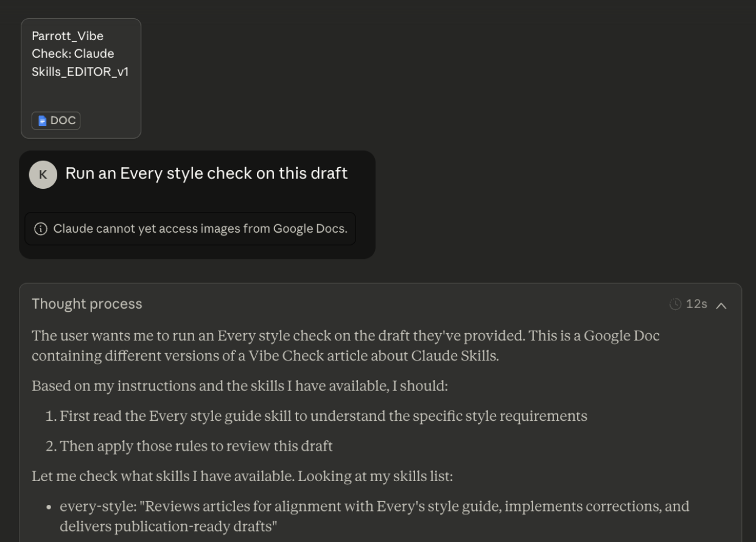Image resolution: width=756 pixels, height=542 pixels.
Task: Click the clock icon beside 12s
Action: coord(675,304)
